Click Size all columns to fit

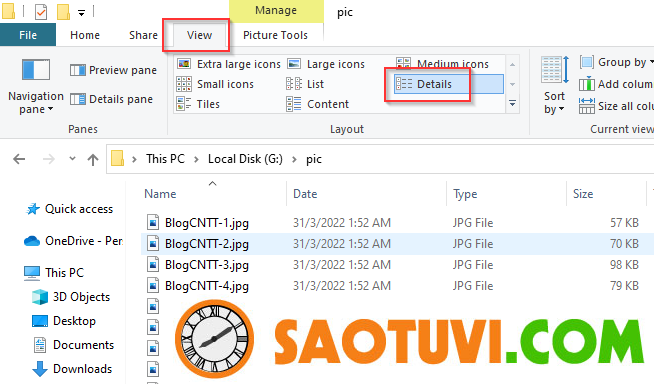point(616,106)
